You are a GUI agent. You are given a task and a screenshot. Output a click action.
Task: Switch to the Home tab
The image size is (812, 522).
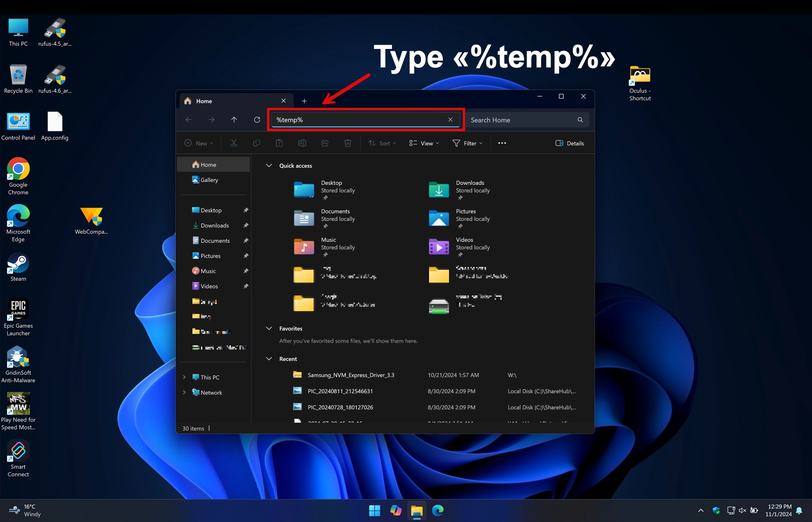pyautogui.click(x=204, y=101)
